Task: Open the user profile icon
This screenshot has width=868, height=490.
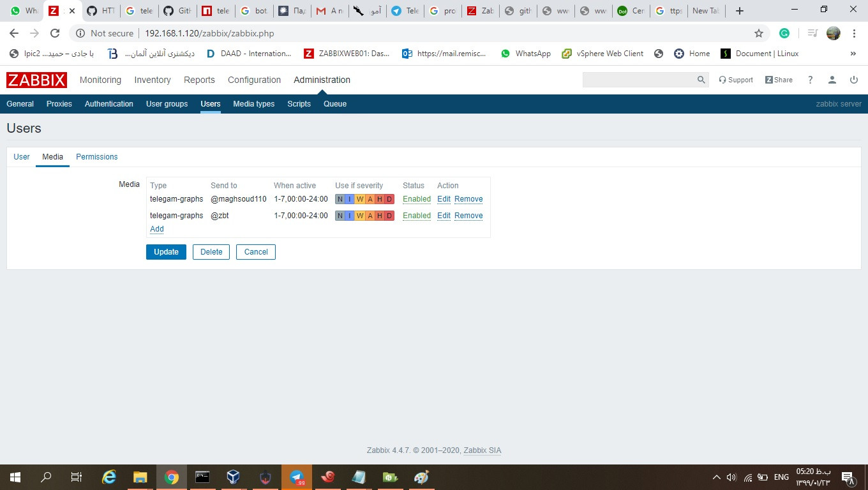Action: (832, 80)
